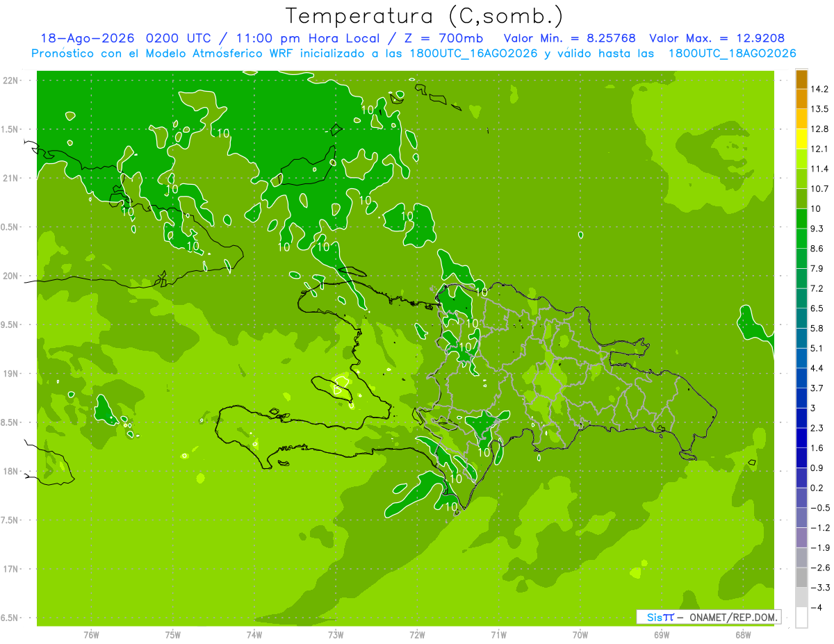Screen dimensions: 834x644
Task: Click the "0.9" colorbar value
Action: pyautogui.click(x=817, y=468)
